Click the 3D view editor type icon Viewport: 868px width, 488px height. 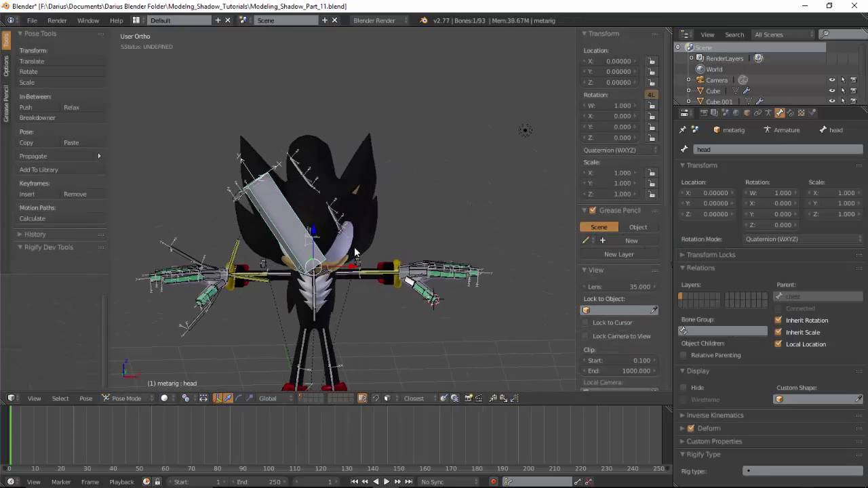coord(11,399)
